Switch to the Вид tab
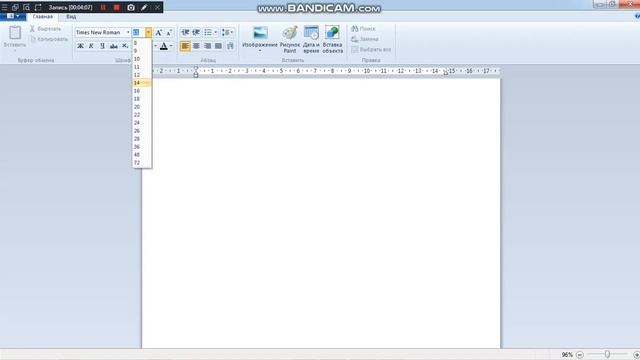The image size is (640, 360). [71, 17]
